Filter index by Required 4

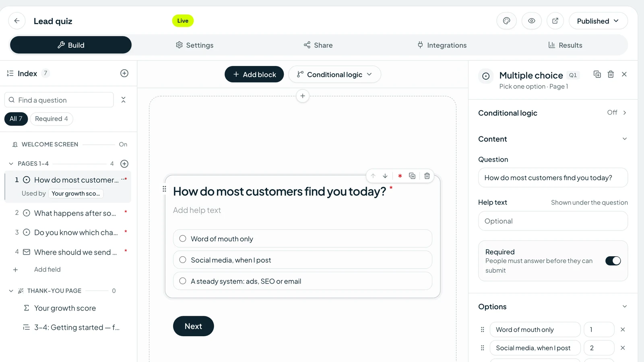[x=52, y=119]
